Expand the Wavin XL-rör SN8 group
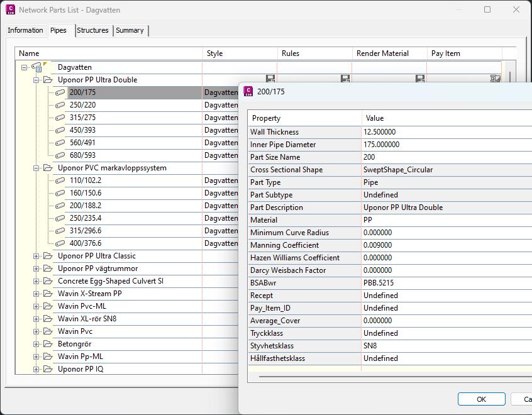The width and height of the screenshot is (532, 415). [x=36, y=319]
